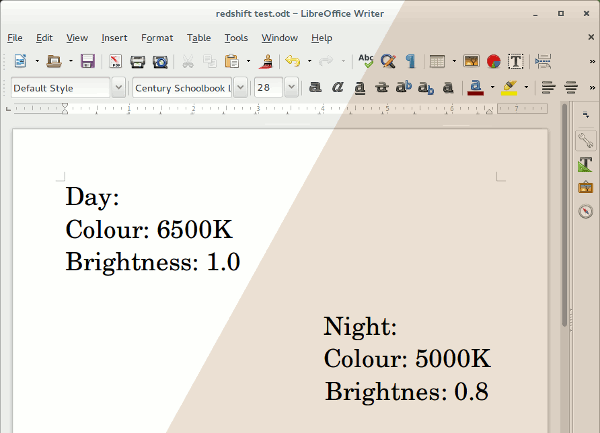The height and width of the screenshot is (433, 600).
Task: Open the sidebar Properties wrench panel
Action: point(585,141)
